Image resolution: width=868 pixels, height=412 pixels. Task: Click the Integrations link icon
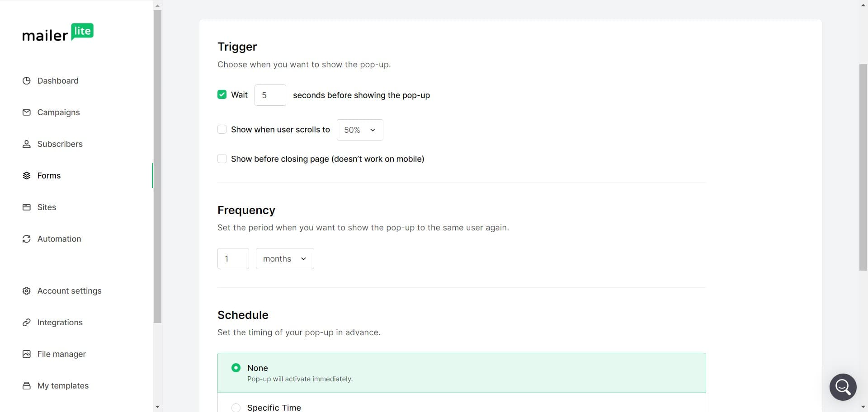[27, 323]
